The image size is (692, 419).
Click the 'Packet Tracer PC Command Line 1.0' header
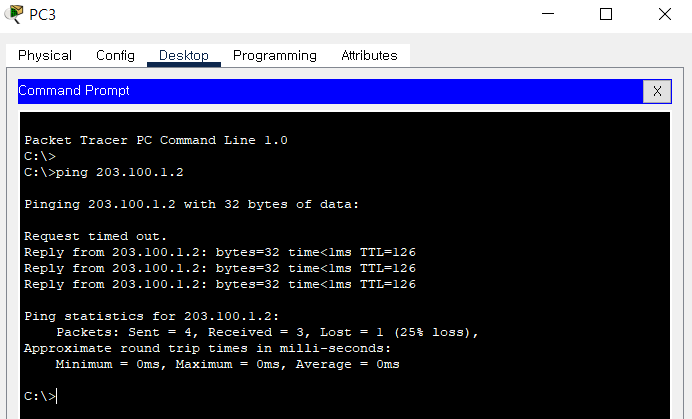click(x=156, y=140)
